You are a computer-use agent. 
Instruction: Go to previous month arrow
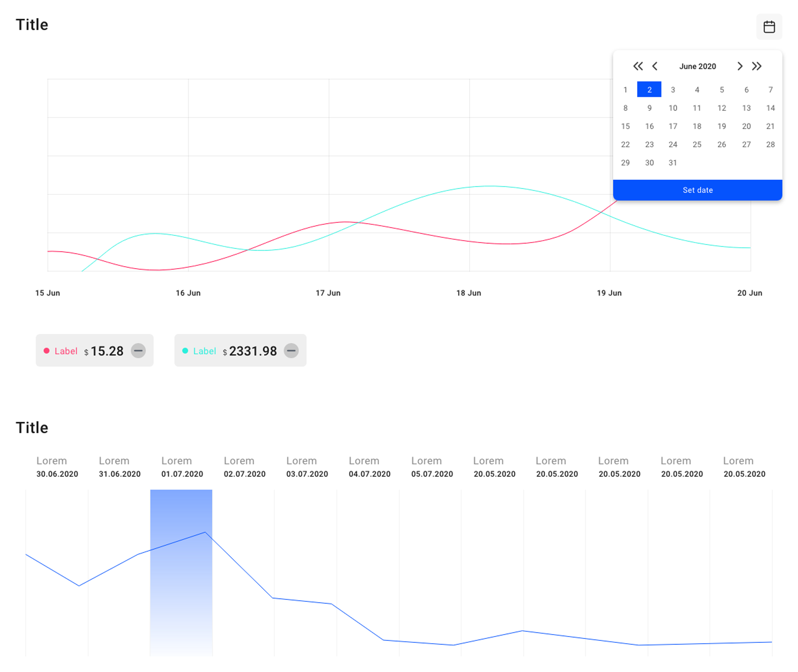click(x=655, y=66)
